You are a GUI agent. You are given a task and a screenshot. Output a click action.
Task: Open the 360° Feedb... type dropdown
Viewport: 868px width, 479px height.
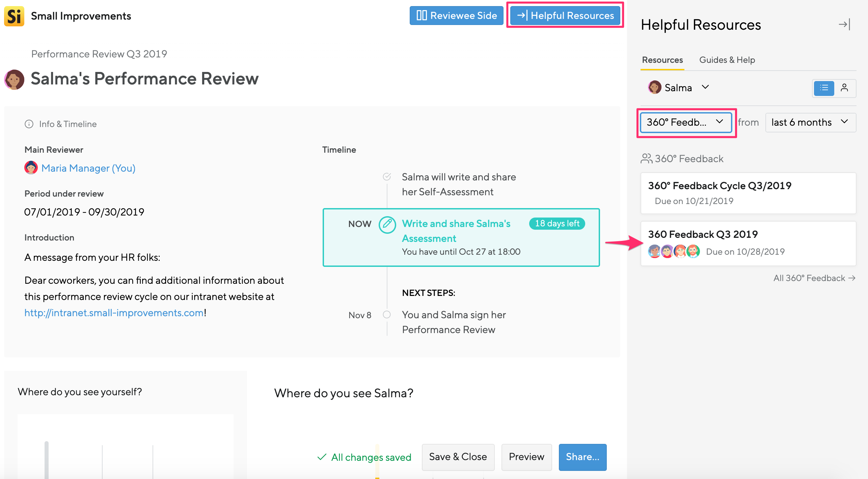pyautogui.click(x=686, y=122)
